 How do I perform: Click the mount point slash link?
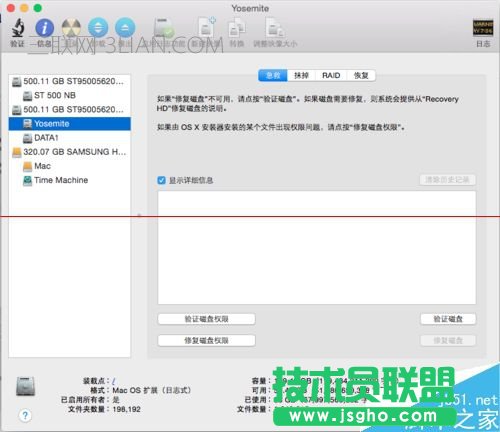[x=114, y=381]
